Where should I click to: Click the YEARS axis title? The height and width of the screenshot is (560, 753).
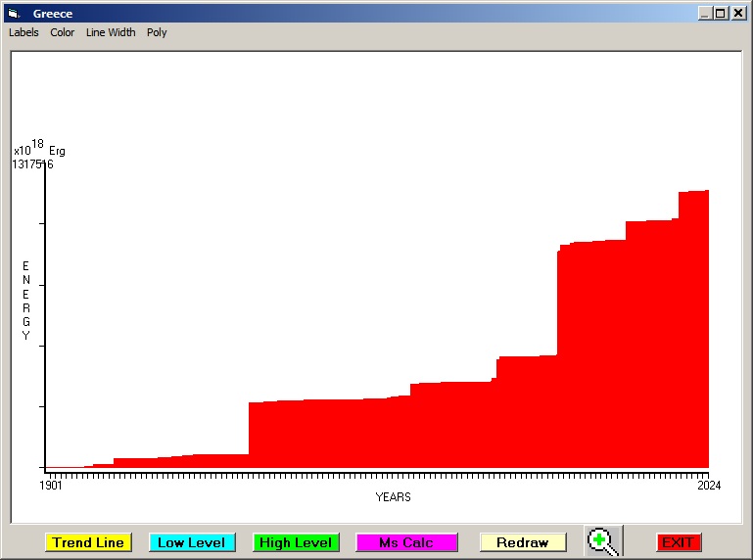point(393,497)
